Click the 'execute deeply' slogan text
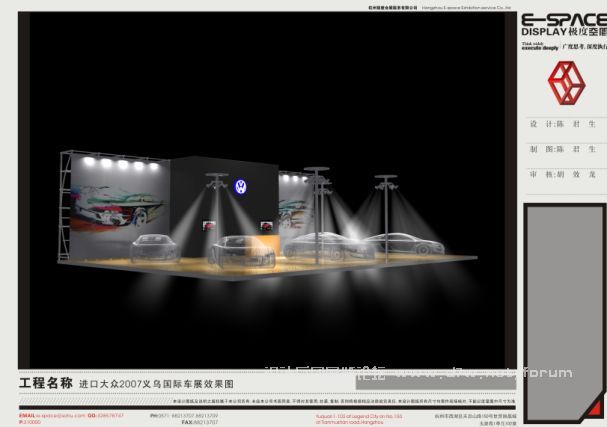Image resolution: width=607 pixels, height=427 pixels. (540, 48)
